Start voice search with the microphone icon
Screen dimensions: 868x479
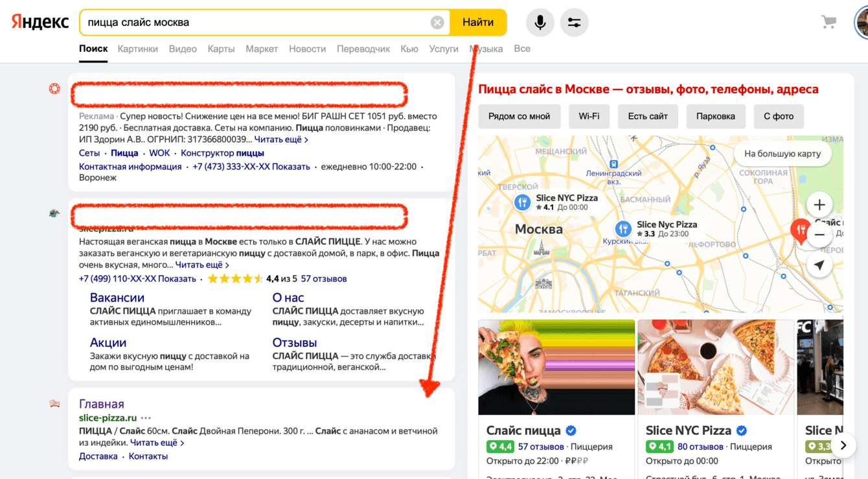(x=540, y=23)
